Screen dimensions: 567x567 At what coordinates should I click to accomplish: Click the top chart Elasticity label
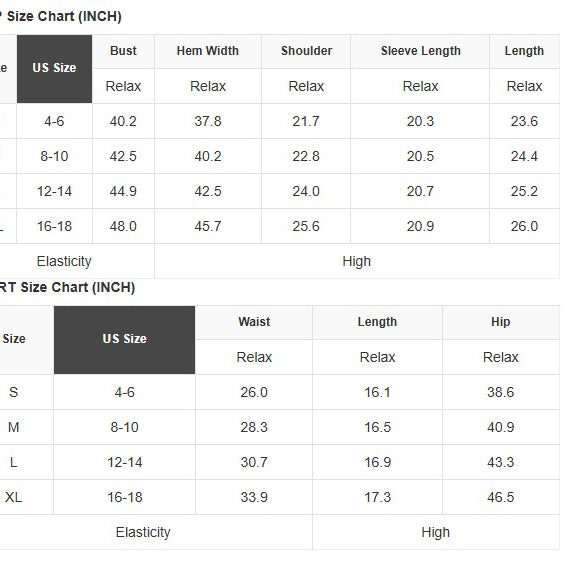pos(64,261)
